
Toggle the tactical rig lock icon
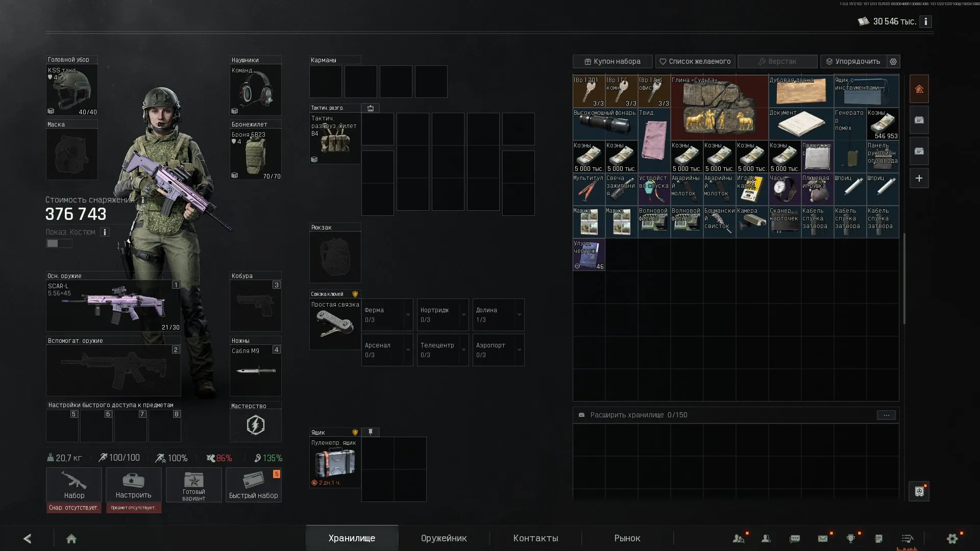pyautogui.click(x=371, y=108)
